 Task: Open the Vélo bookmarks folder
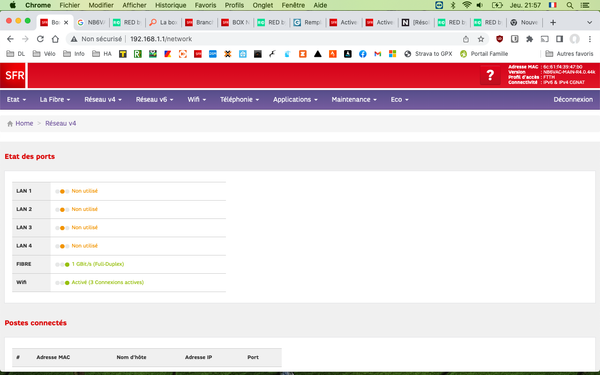click(x=44, y=54)
